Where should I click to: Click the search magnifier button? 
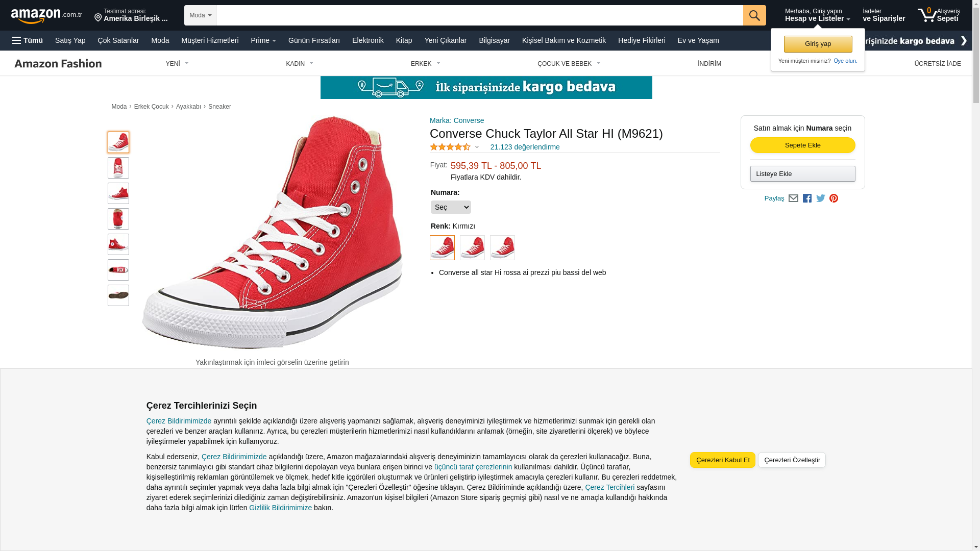pos(754,15)
